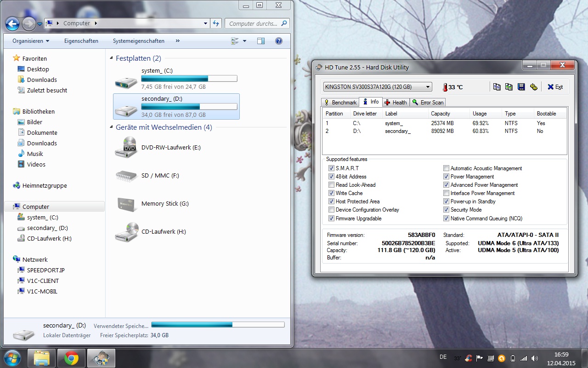Click the battery status tray icon

coord(512,358)
